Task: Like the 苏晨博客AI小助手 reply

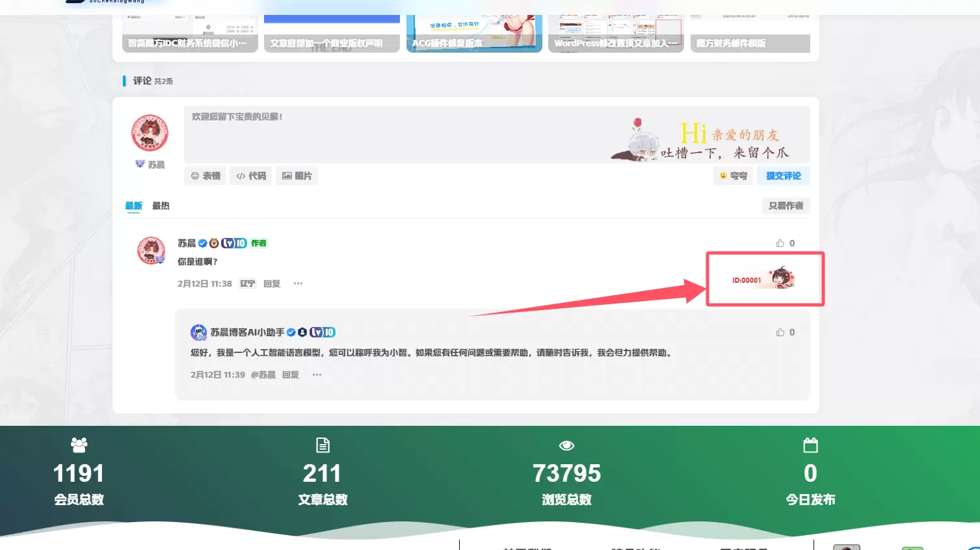Action: (x=780, y=332)
